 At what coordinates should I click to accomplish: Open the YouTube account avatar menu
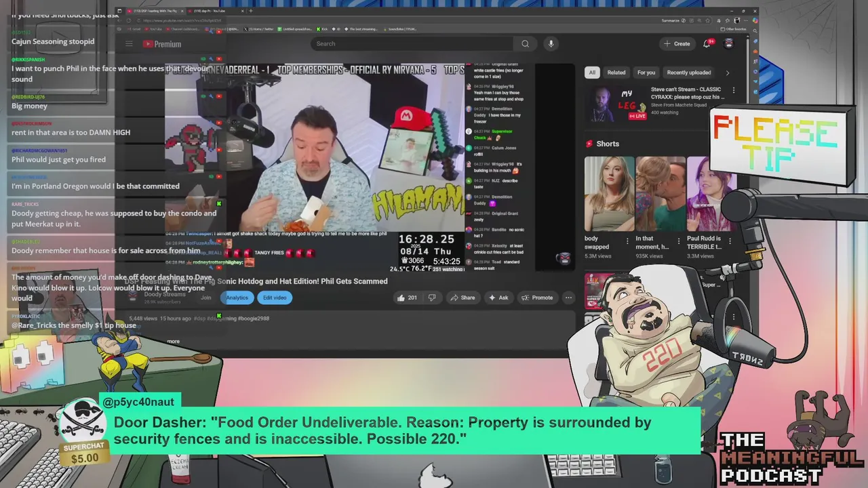tap(729, 43)
